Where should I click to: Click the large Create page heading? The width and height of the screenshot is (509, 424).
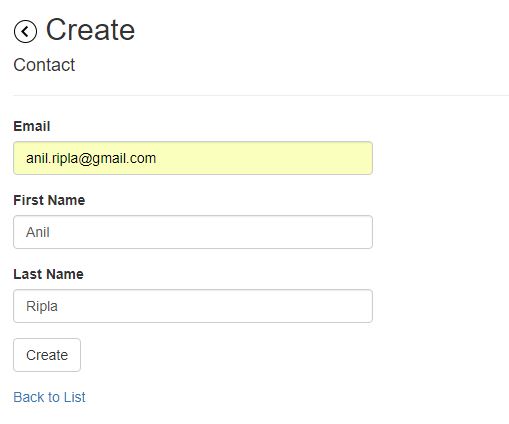[90, 30]
